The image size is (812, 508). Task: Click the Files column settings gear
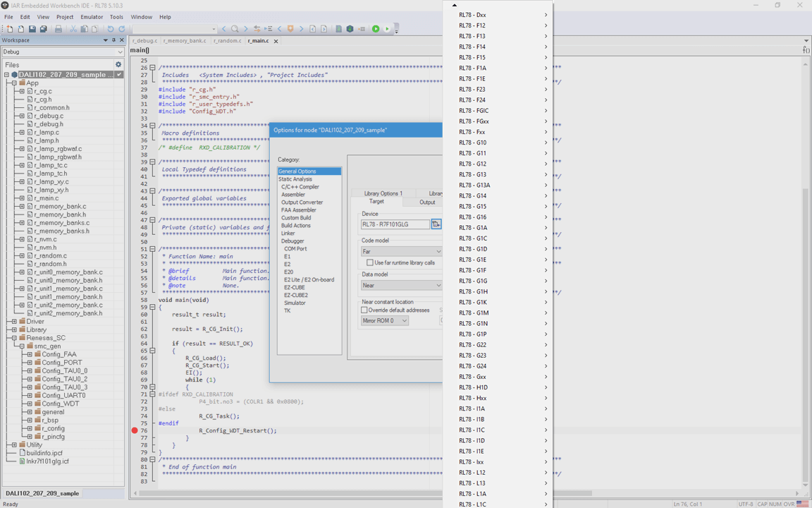pos(118,64)
